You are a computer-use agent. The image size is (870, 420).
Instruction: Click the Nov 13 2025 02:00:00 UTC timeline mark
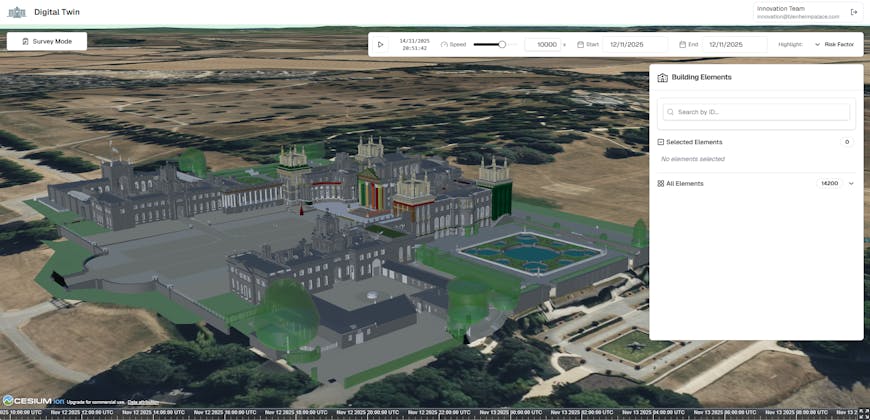tap(581, 413)
